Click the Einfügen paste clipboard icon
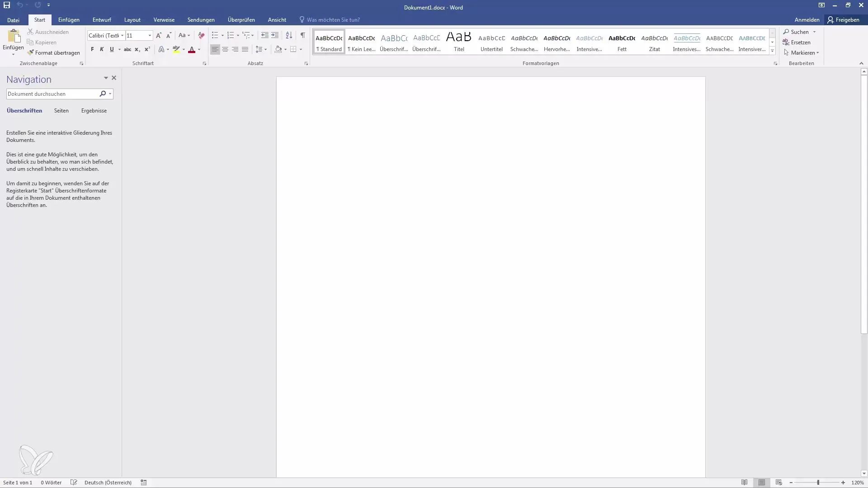Image resolution: width=868 pixels, height=488 pixels. (14, 36)
